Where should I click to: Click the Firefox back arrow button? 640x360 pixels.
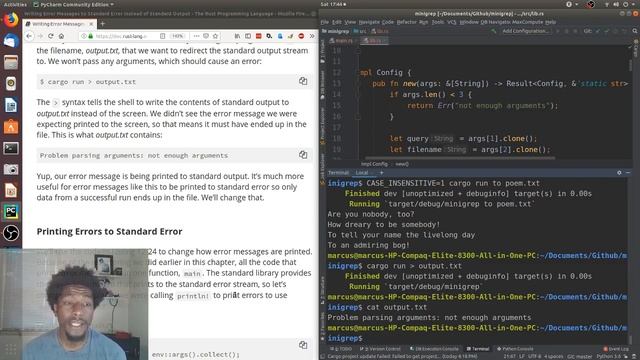click(x=29, y=36)
